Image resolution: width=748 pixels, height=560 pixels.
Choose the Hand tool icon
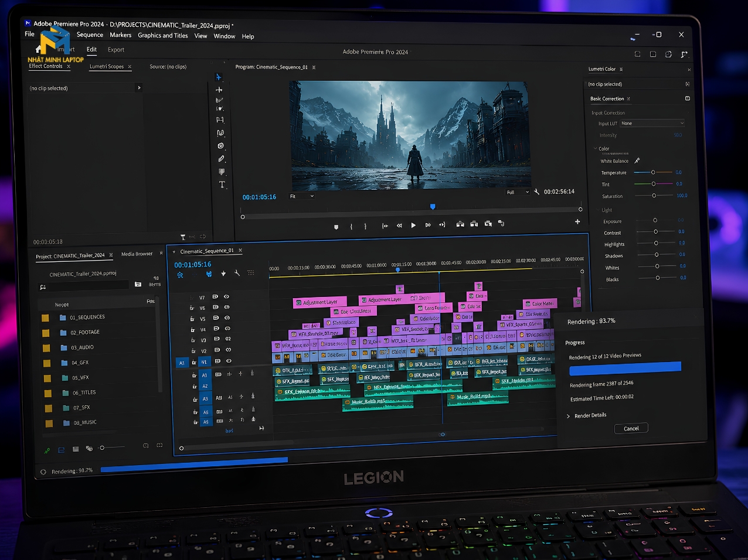point(222,172)
